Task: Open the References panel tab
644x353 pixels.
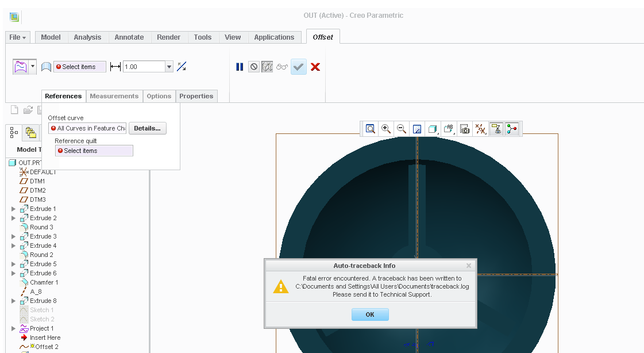Action: coord(63,96)
